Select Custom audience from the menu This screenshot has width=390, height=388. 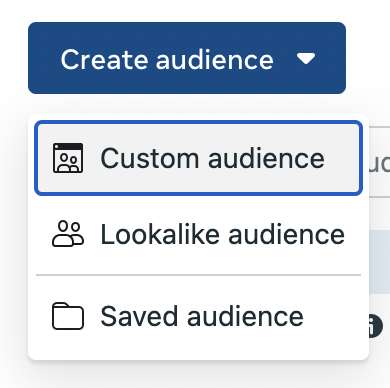[198, 158]
